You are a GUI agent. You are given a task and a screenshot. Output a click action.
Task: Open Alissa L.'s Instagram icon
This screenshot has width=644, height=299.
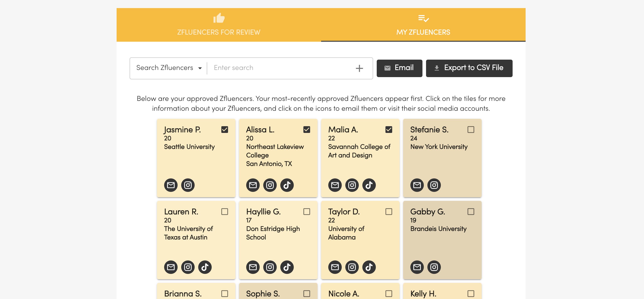coord(270,185)
